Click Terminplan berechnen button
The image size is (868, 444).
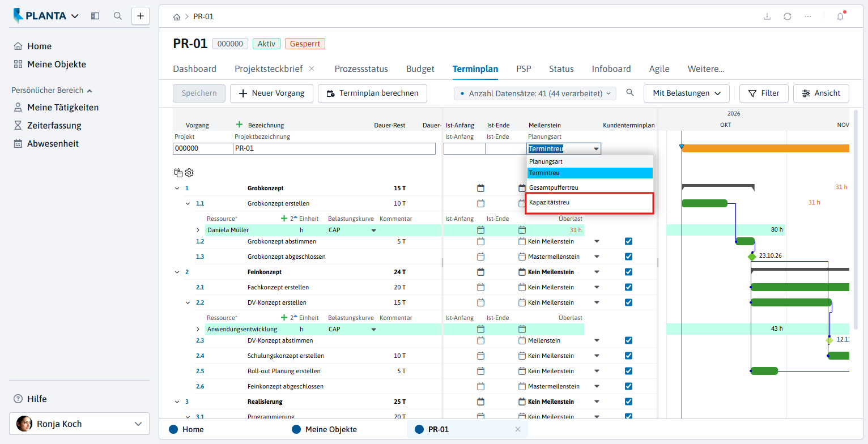click(x=372, y=93)
